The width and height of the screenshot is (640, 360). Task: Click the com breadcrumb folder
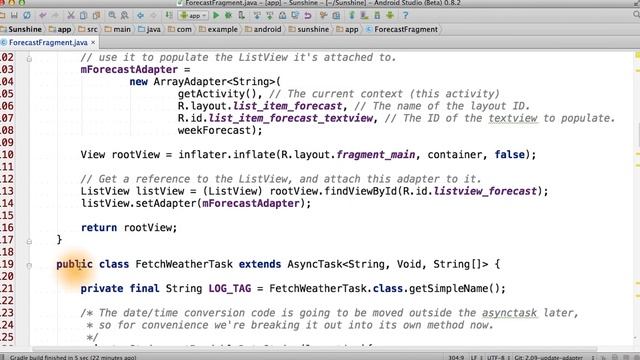(x=180, y=29)
